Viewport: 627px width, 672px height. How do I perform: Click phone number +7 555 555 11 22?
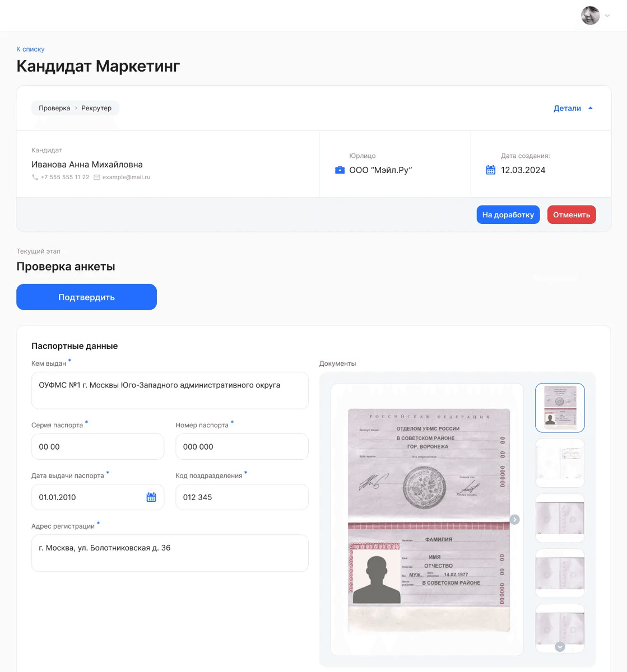pyautogui.click(x=65, y=177)
